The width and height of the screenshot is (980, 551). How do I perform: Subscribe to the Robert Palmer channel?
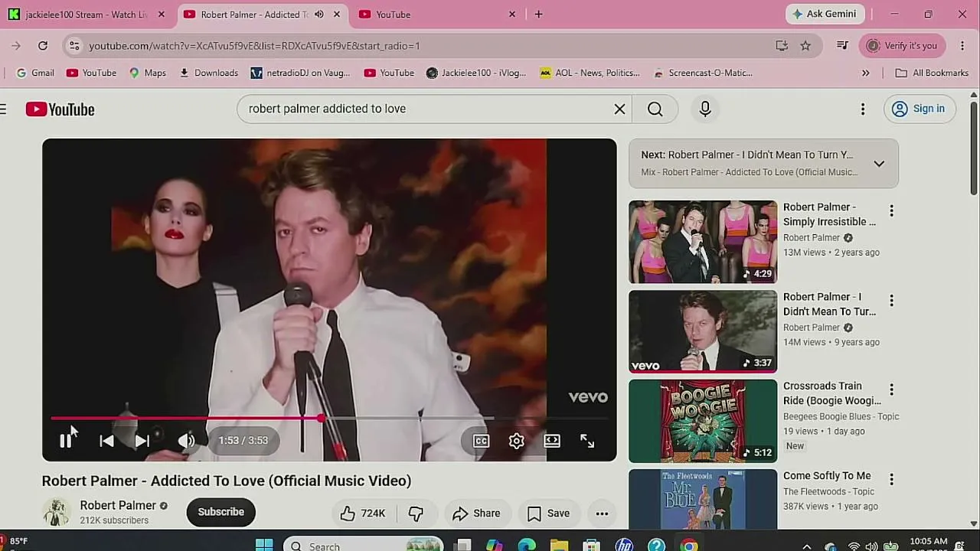point(220,512)
